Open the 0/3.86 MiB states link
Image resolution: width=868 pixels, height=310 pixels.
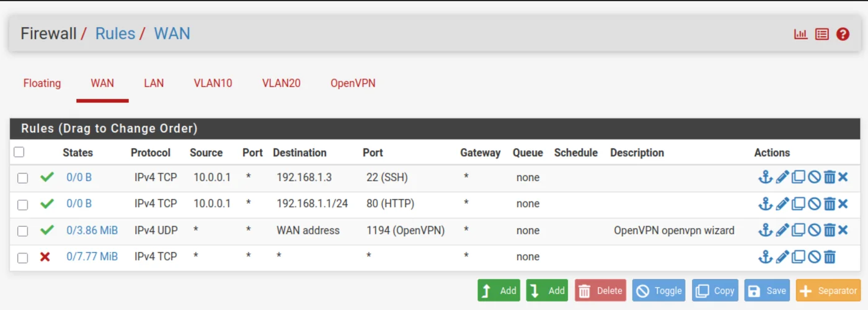click(92, 231)
